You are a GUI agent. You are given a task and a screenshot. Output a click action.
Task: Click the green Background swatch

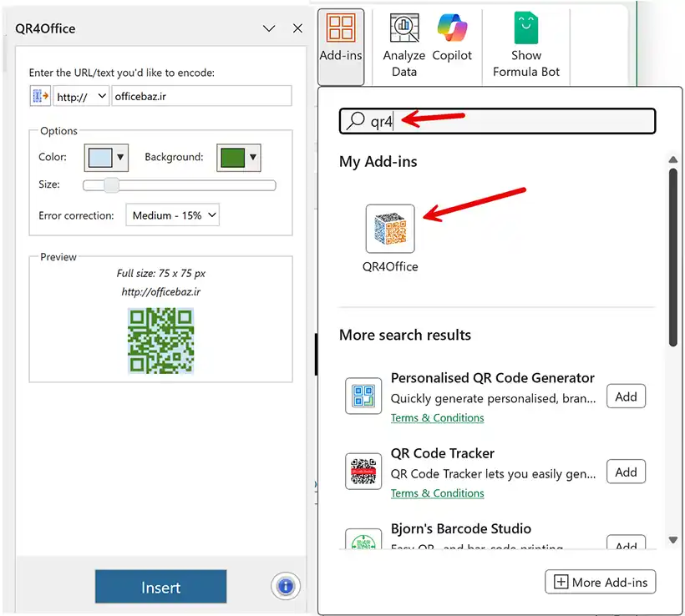click(232, 158)
